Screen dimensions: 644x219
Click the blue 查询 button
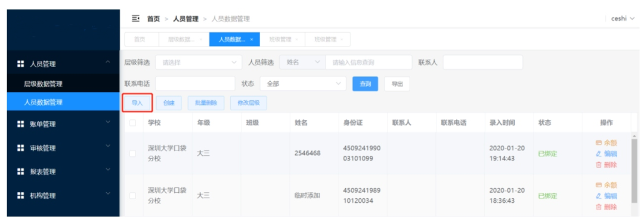pyautogui.click(x=365, y=84)
